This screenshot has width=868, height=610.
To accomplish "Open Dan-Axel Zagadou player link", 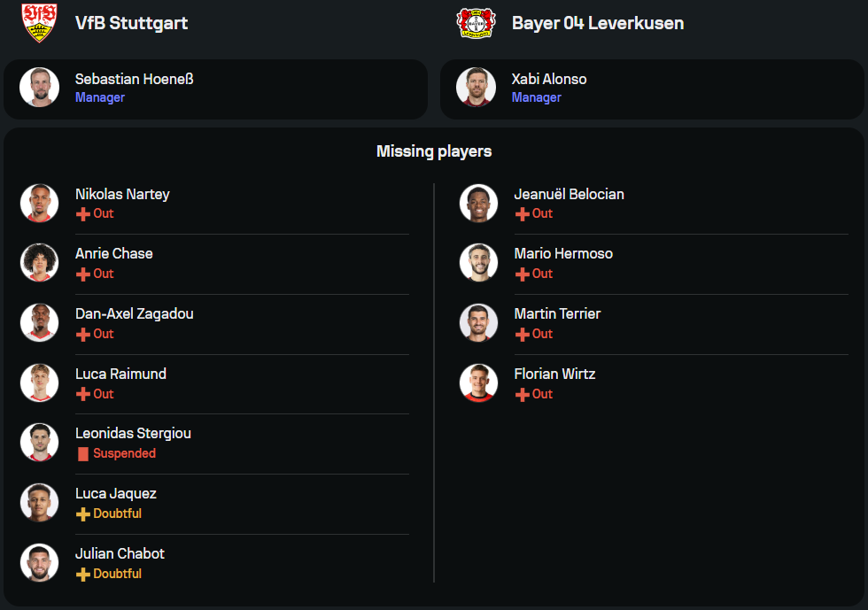I will click(x=134, y=313).
